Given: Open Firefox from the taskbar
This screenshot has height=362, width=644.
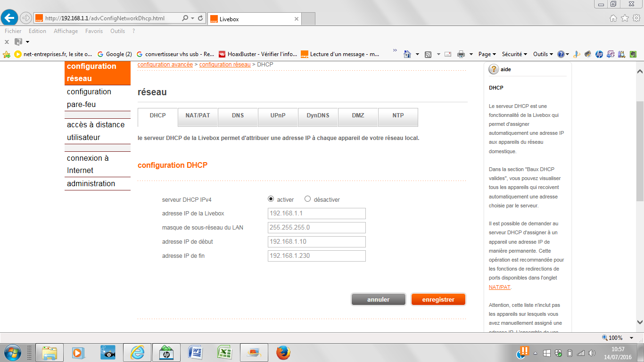Looking at the screenshot, I should [283, 352].
